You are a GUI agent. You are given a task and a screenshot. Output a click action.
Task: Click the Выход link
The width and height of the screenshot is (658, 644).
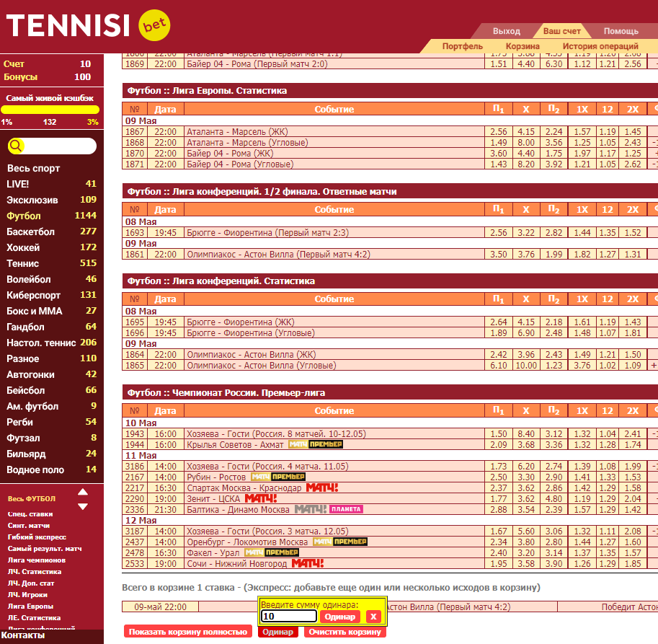click(x=507, y=31)
